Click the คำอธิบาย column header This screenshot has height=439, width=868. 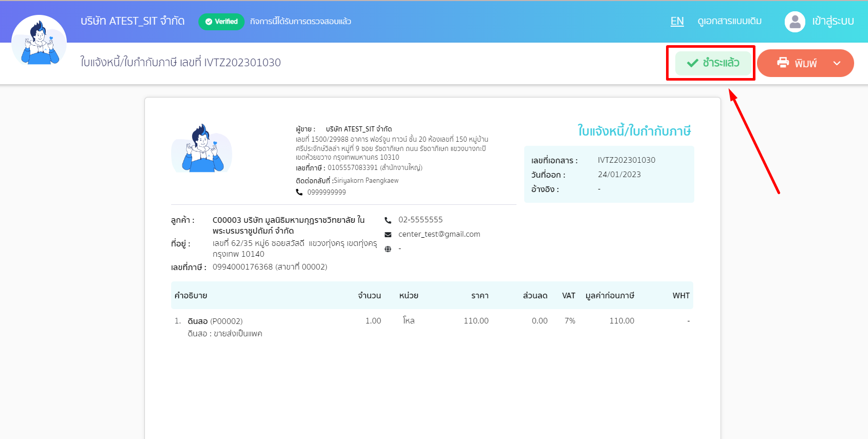tap(191, 296)
